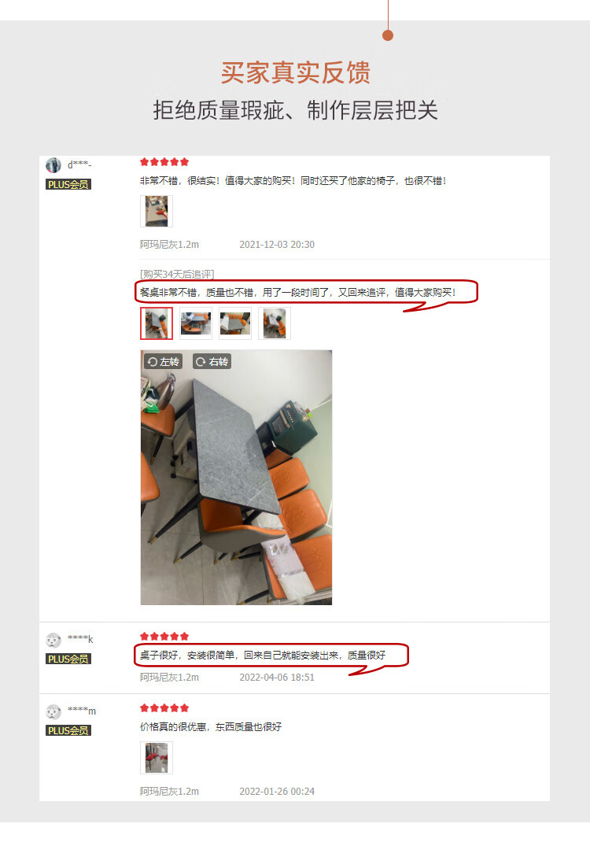Select the red-bordered first follow-up thumbnail

[x=157, y=323]
